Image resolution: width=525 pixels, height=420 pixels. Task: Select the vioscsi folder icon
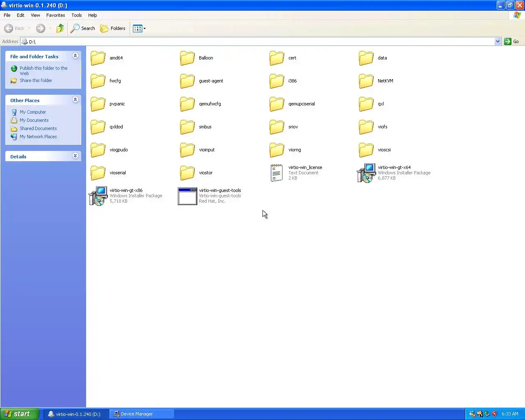[x=366, y=150]
